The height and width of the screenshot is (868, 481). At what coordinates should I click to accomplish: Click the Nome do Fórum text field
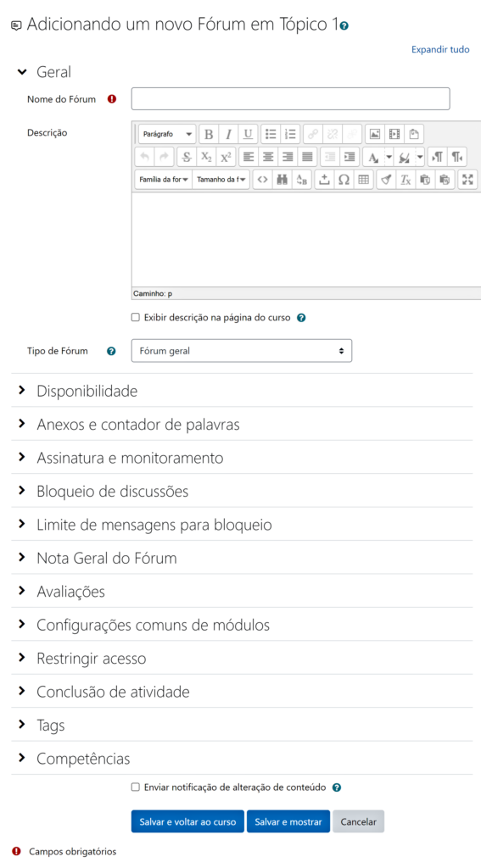290,99
